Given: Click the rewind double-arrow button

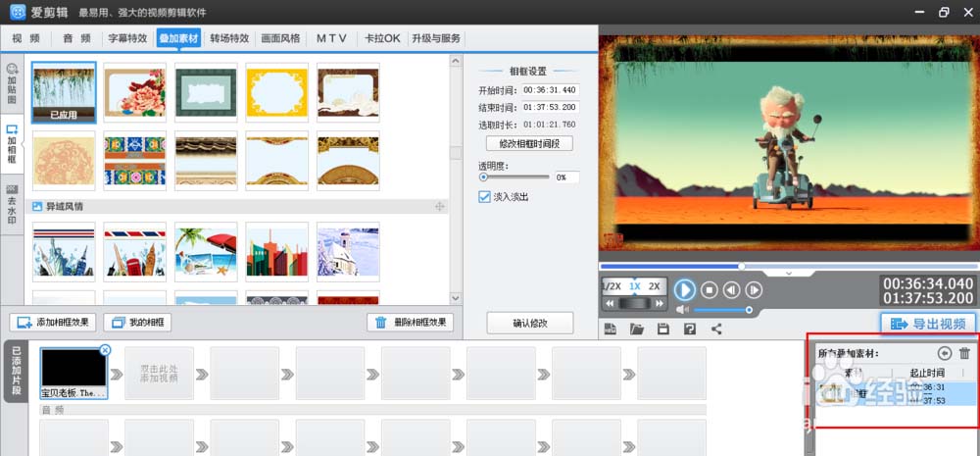Looking at the screenshot, I should (x=610, y=303).
